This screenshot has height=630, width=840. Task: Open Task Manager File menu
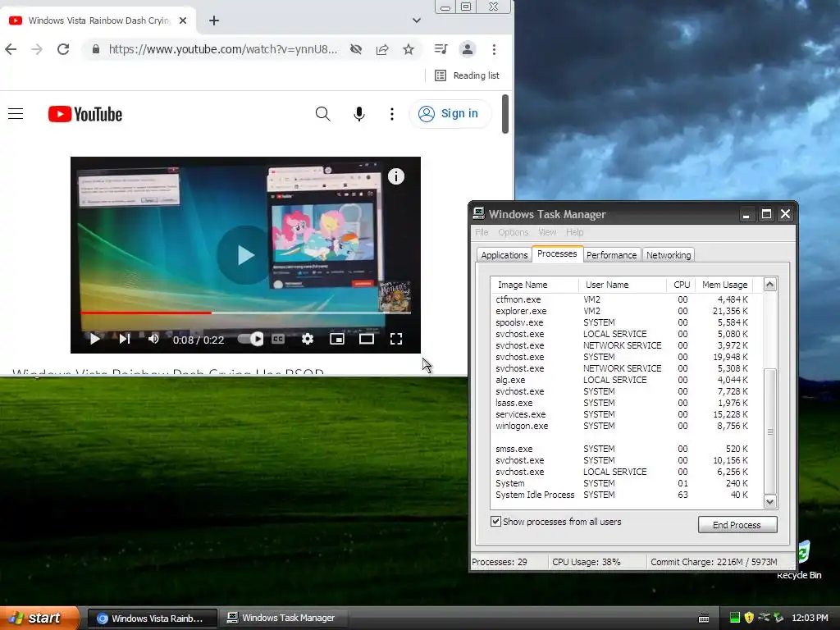tap(482, 232)
